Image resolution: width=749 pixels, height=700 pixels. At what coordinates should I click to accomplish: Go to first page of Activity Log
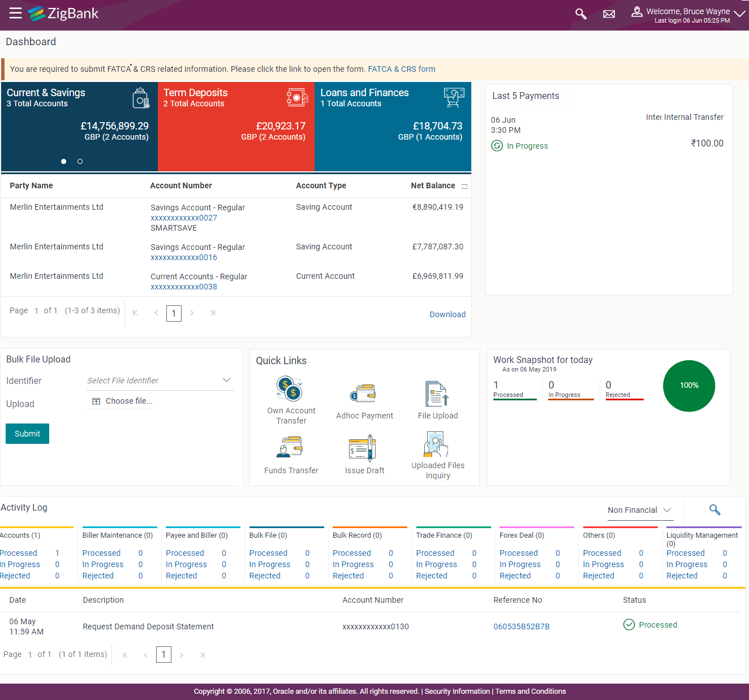point(125,655)
